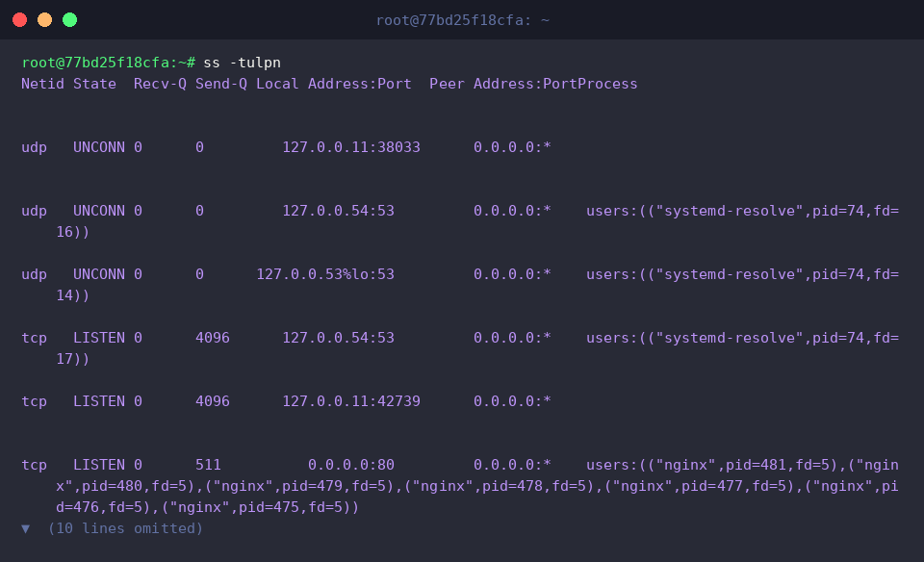Image resolution: width=924 pixels, height=562 pixels.
Task: Click the '(10 lines omitted)' text
Action: pos(125,528)
